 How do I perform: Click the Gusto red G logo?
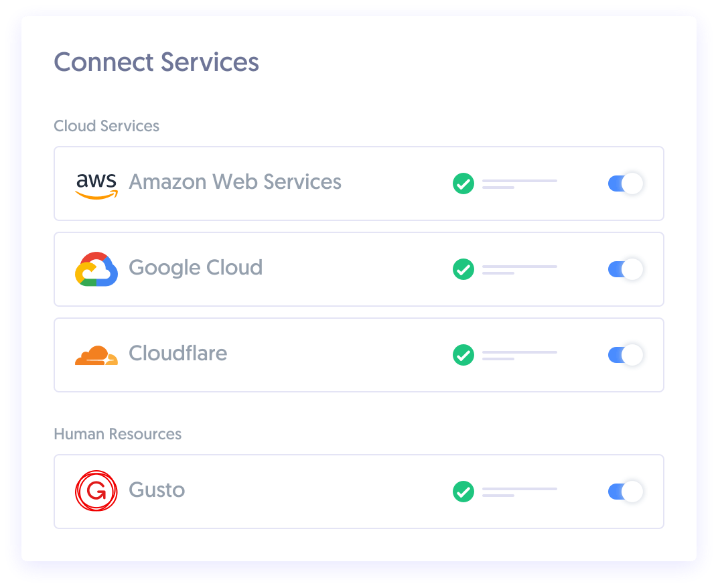[96, 491]
